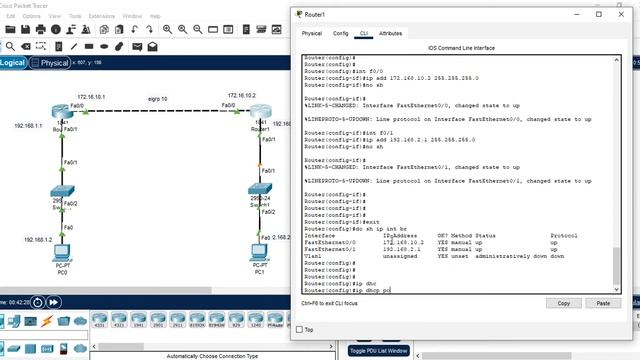The height and width of the screenshot is (360, 640).
Task: Click Toggle PDU List Window button
Action: coord(379,351)
